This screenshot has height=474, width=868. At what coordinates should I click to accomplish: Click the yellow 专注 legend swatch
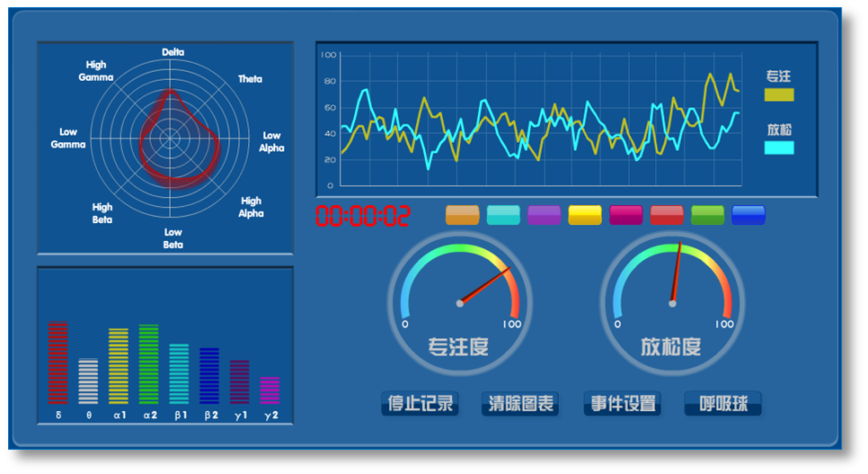pyautogui.click(x=779, y=94)
